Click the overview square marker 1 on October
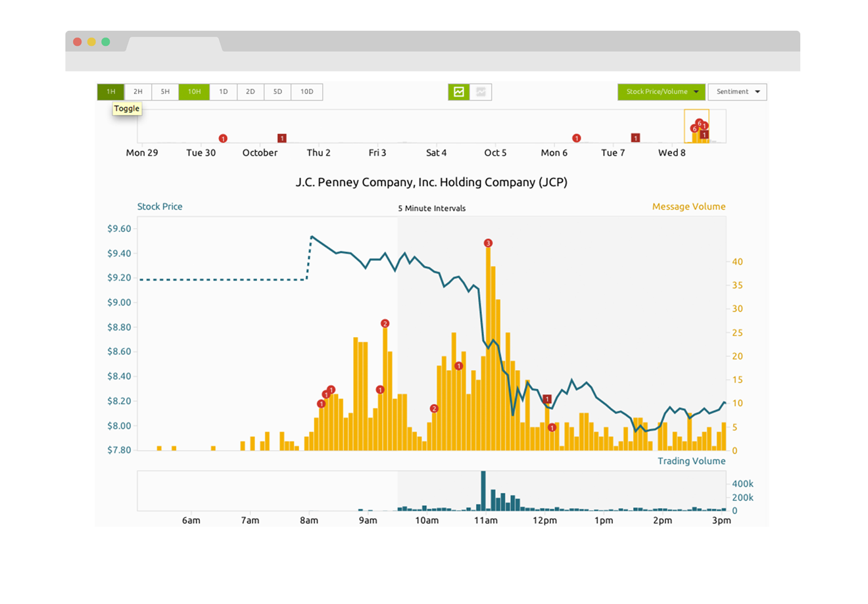The width and height of the screenshot is (868, 604). point(282,138)
